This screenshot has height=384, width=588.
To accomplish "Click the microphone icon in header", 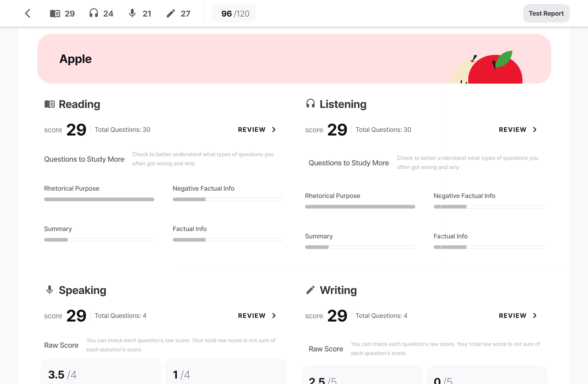I will [132, 13].
